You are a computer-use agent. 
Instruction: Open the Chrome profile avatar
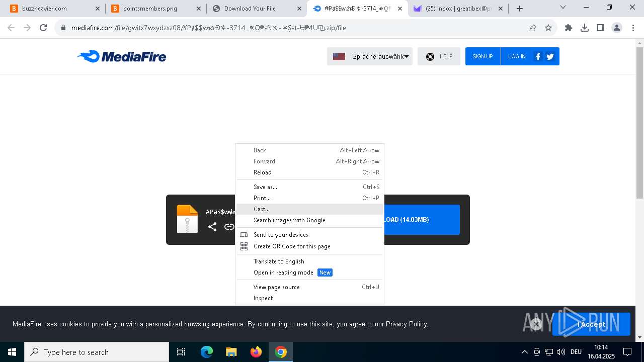coord(617,28)
